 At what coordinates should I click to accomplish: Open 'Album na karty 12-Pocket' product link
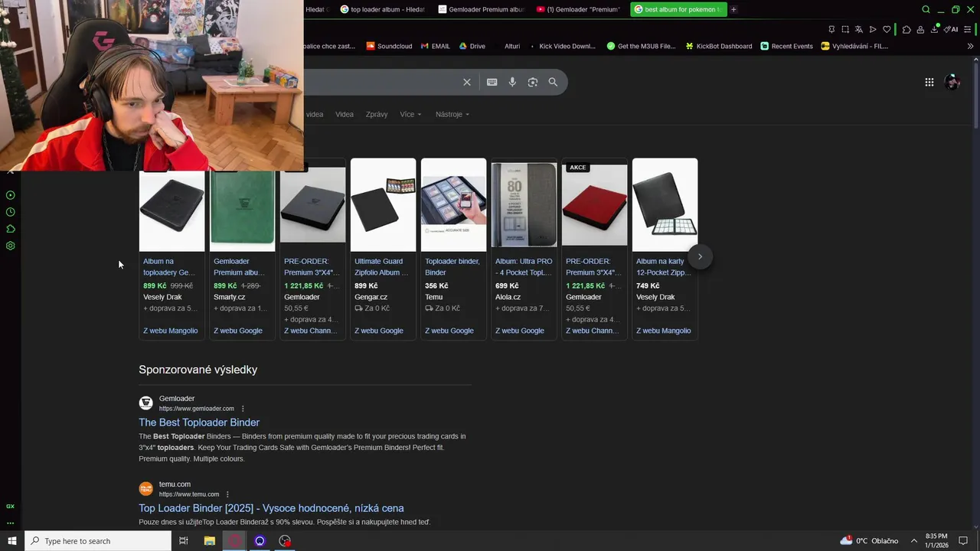coord(663,266)
